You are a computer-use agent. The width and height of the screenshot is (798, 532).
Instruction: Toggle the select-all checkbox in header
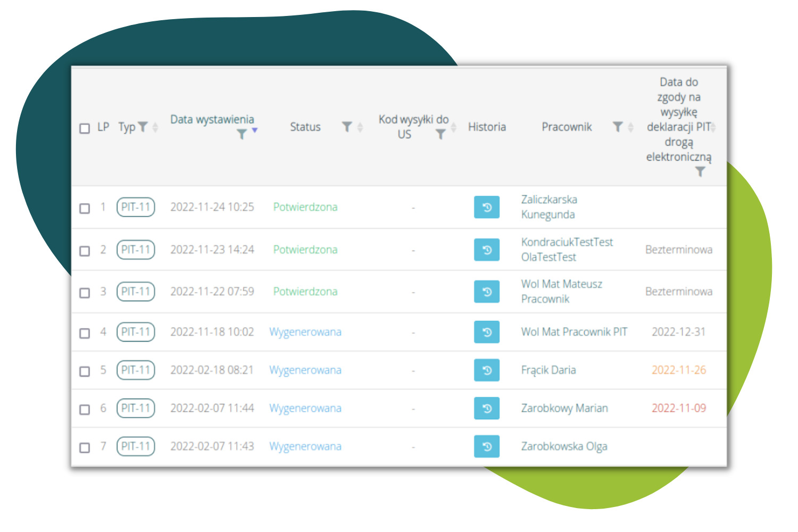(85, 128)
